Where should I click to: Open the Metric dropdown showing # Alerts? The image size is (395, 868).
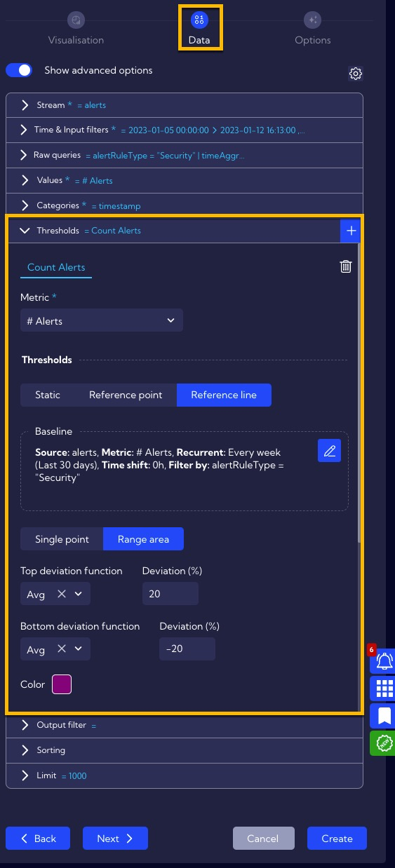click(x=102, y=320)
